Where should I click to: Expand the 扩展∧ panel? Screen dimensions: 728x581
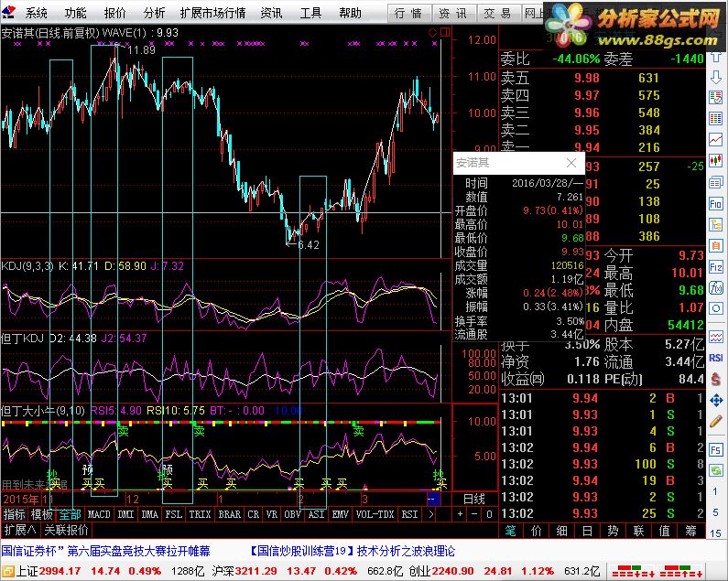point(19,530)
